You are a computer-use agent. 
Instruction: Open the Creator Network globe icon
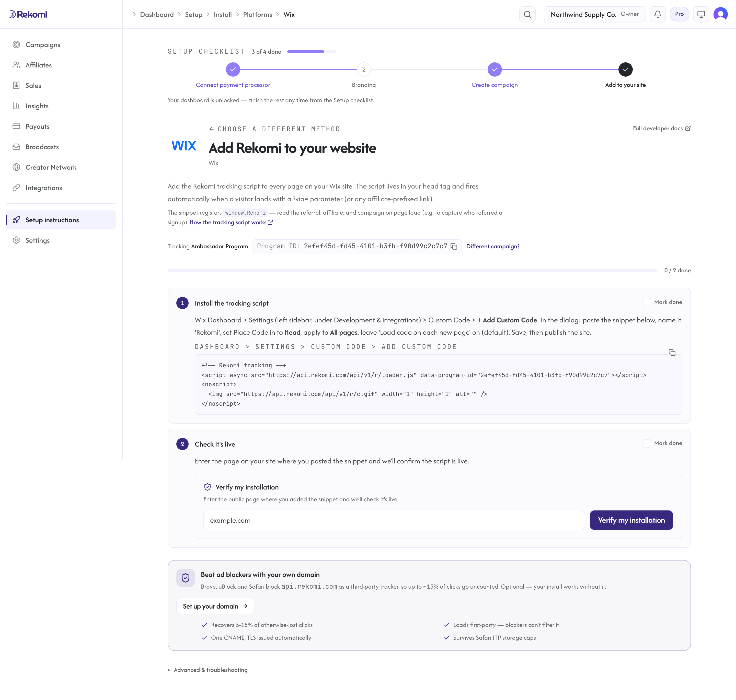(x=16, y=167)
